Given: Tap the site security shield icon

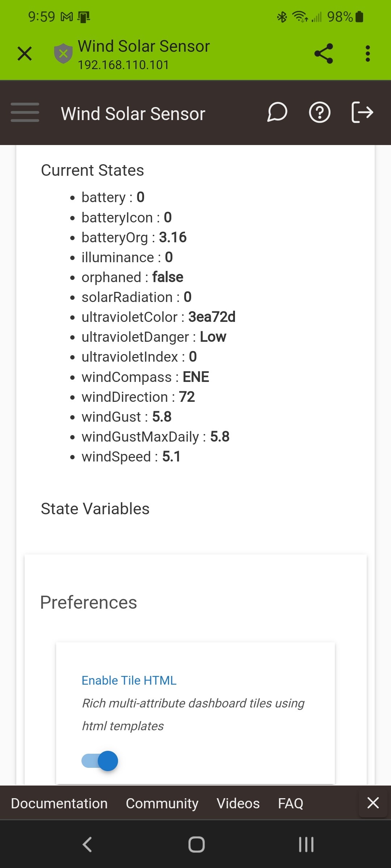Looking at the screenshot, I should (63, 54).
